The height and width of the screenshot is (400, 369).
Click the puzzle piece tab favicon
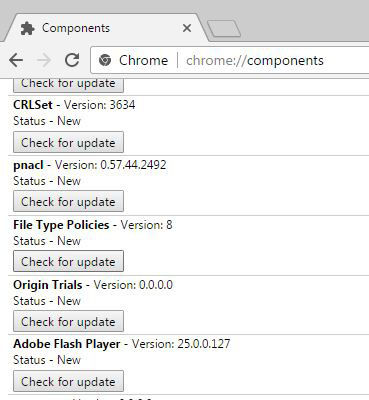point(27,29)
